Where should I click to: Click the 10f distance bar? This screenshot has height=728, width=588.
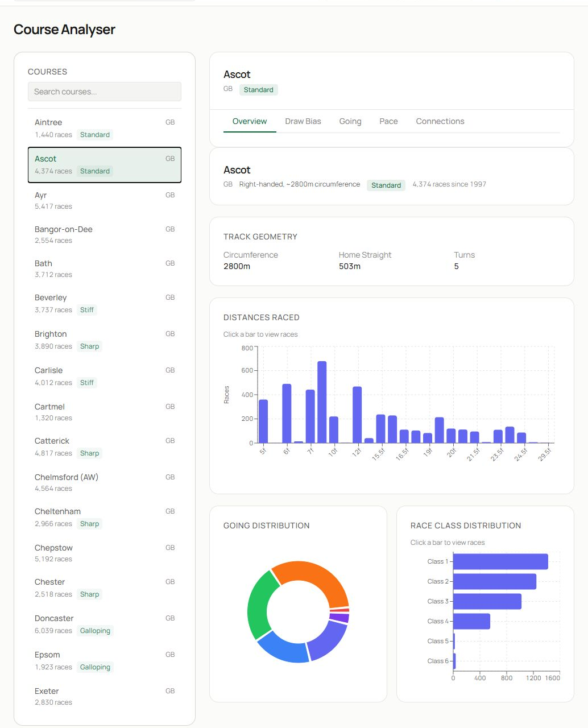tap(334, 430)
